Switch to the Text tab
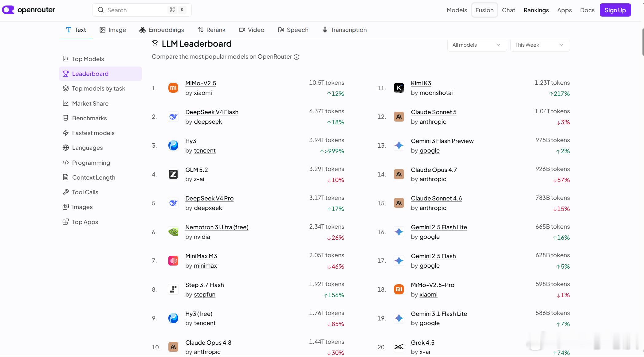 76,30
